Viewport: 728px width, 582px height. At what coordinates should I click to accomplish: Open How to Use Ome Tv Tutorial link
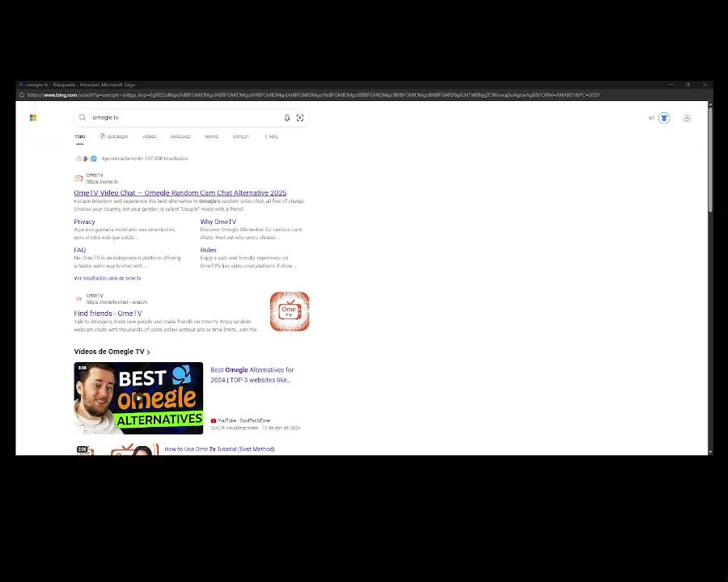click(x=219, y=449)
